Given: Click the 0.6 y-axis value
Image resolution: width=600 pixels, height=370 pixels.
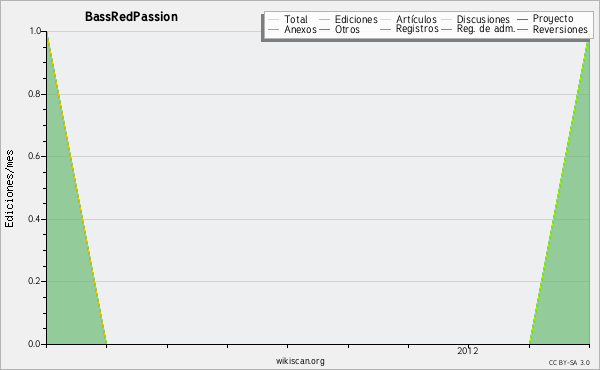Looking at the screenshot, I should 35,156.
